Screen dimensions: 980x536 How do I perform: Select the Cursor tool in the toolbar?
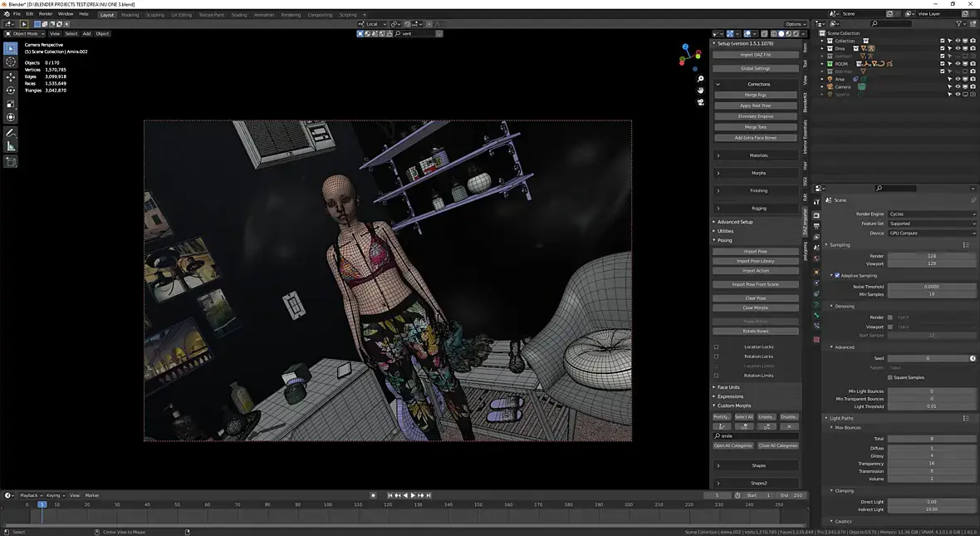11,62
